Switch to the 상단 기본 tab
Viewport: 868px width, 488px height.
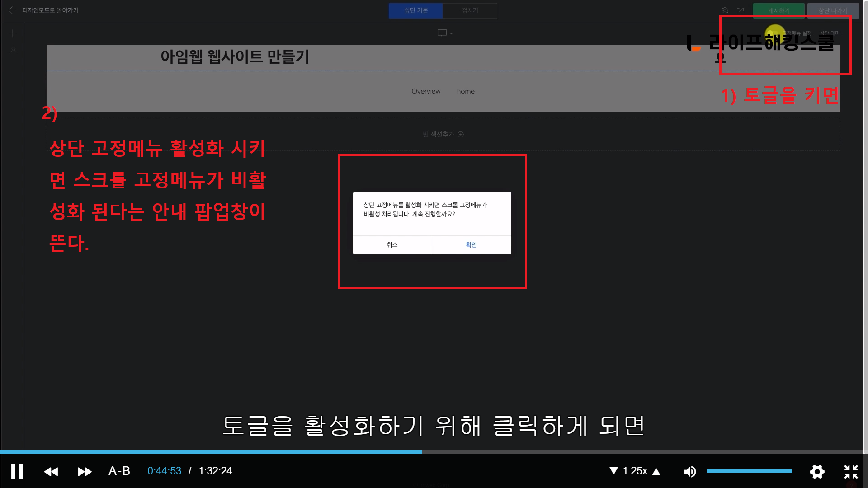pos(416,10)
